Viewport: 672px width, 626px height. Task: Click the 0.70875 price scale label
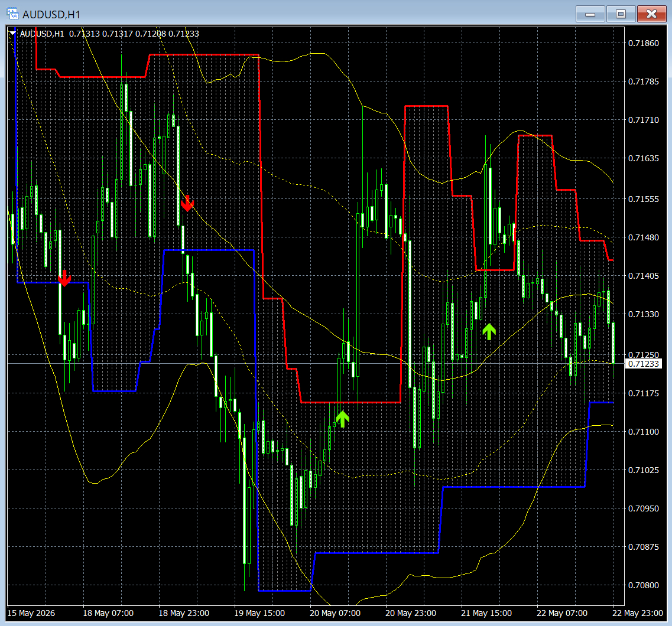click(643, 547)
